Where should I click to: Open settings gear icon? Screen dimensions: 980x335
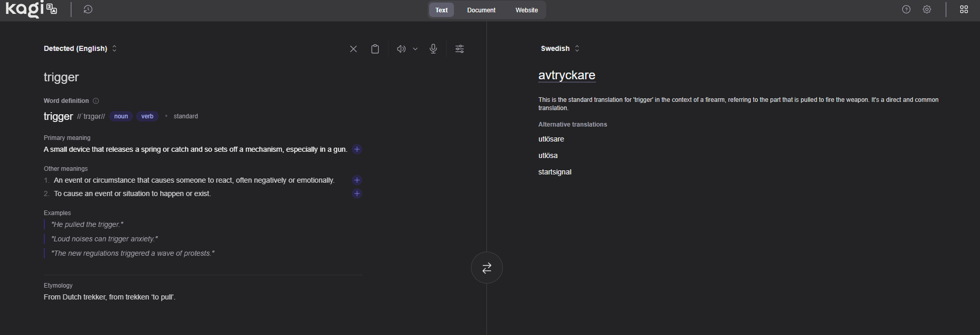(x=927, y=9)
